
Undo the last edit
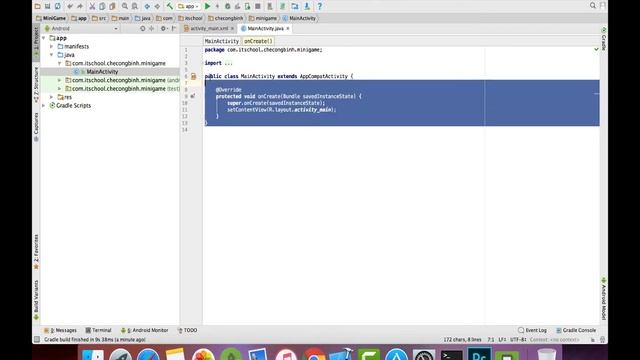[x=70, y=6]
